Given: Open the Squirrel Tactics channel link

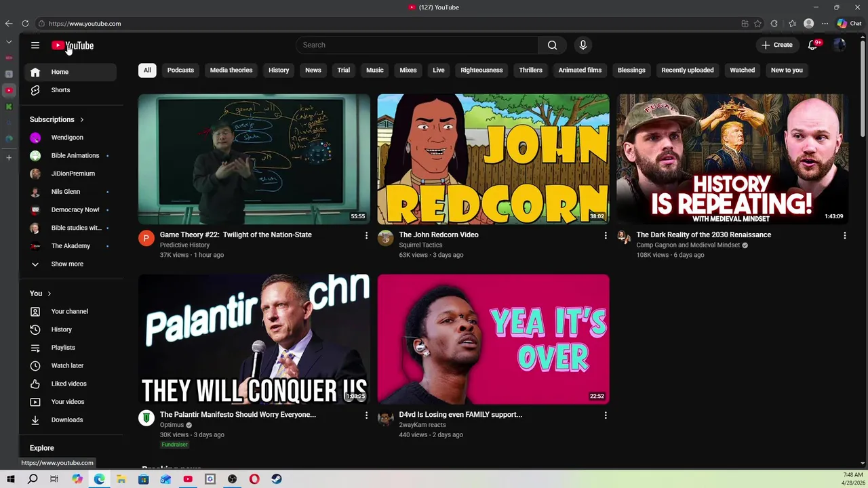Looking at the screenshot, I should (x=420, y=245).
